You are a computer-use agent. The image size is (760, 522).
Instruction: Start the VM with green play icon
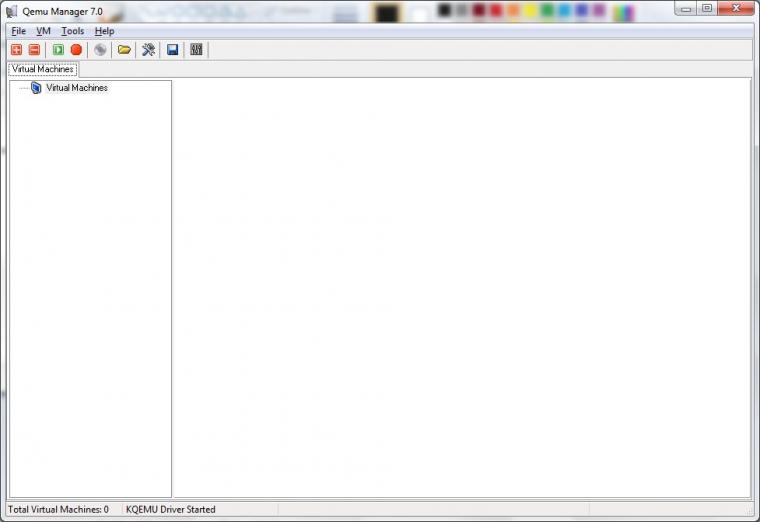(58, 50)
